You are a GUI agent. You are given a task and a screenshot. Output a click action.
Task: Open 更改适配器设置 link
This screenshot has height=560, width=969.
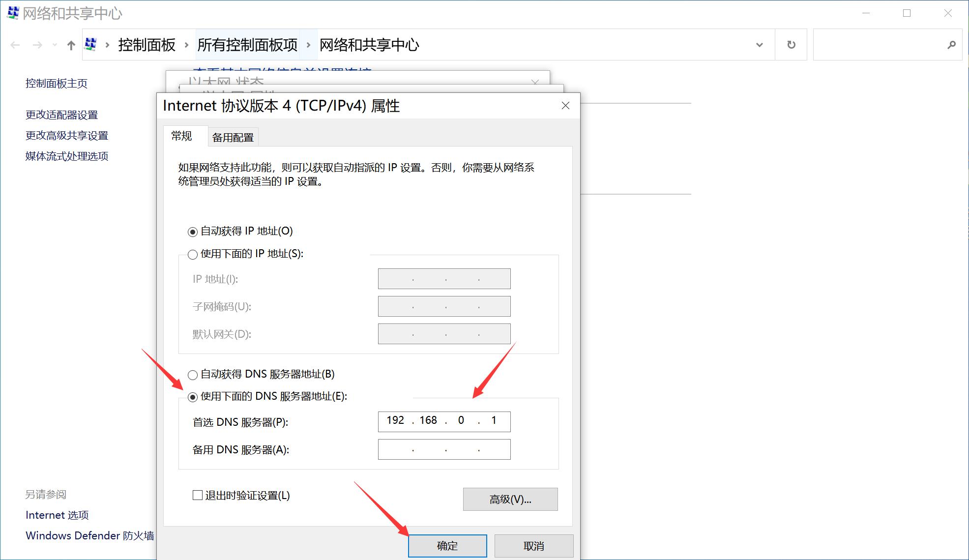pyautogui.click(x=62, y=115)
